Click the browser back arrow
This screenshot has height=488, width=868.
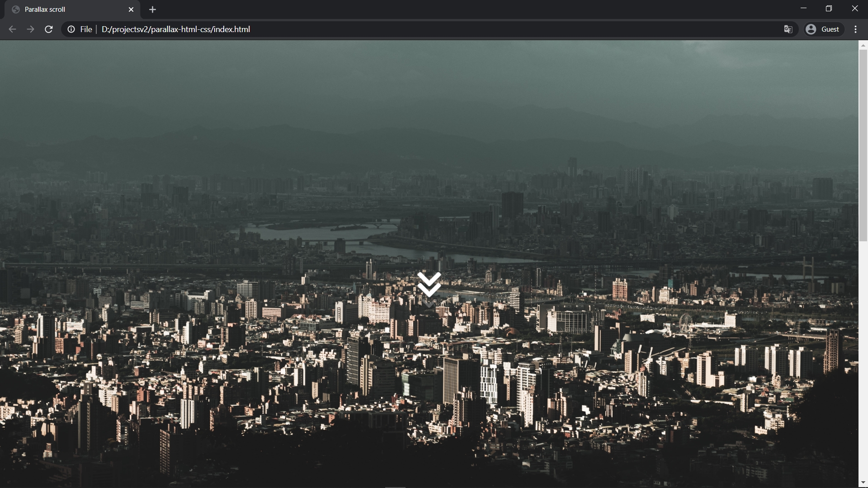(x=12, y=29)
